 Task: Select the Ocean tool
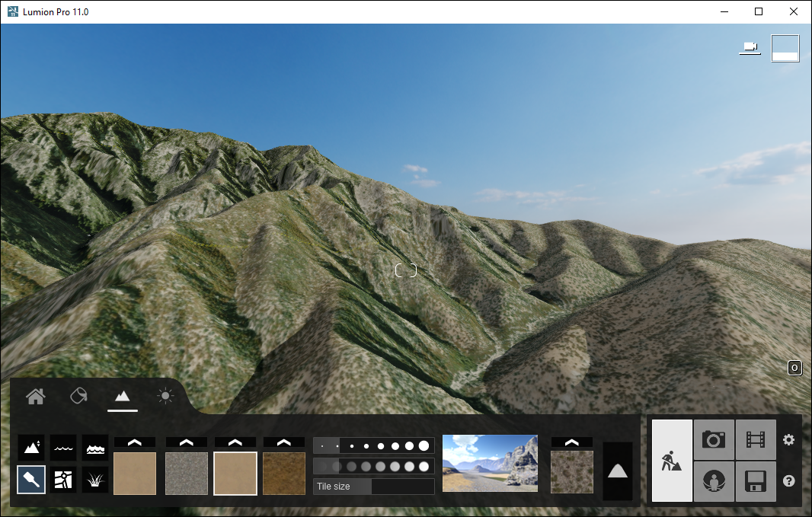click(x=95, y=447)
